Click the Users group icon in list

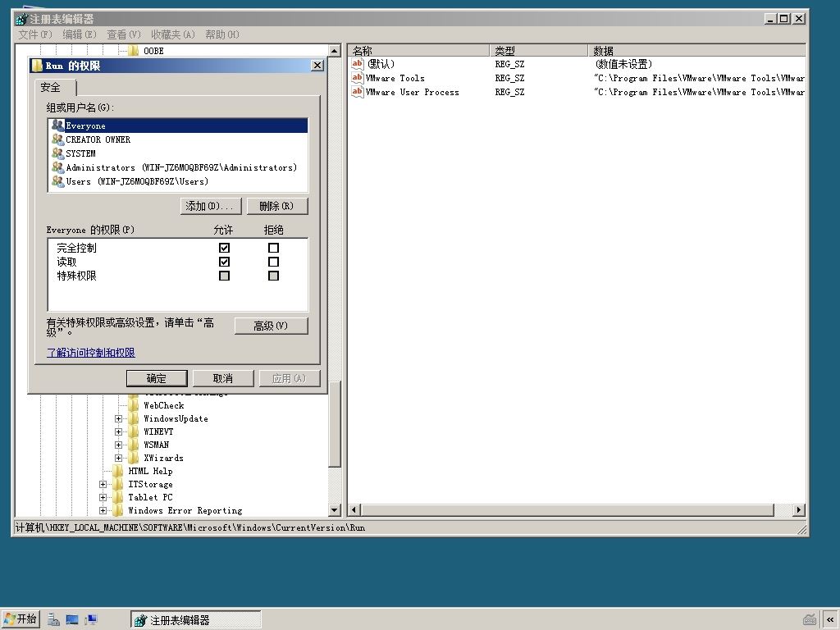58,181
